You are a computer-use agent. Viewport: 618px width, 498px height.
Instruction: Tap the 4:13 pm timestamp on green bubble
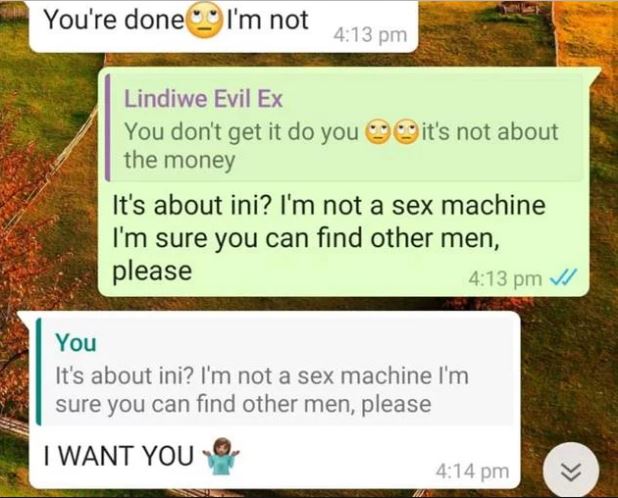505,279
